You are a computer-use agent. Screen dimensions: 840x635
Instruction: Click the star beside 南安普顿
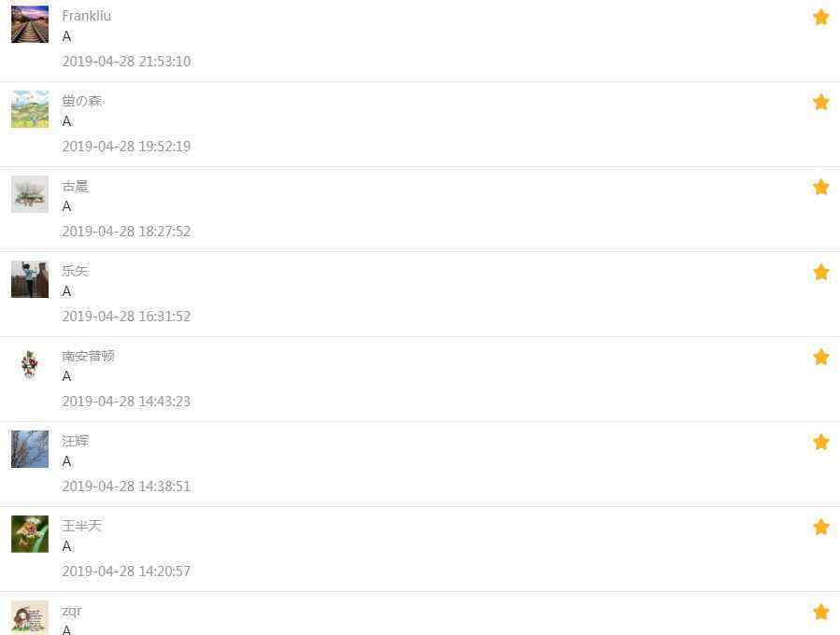(x=820, y=357)
